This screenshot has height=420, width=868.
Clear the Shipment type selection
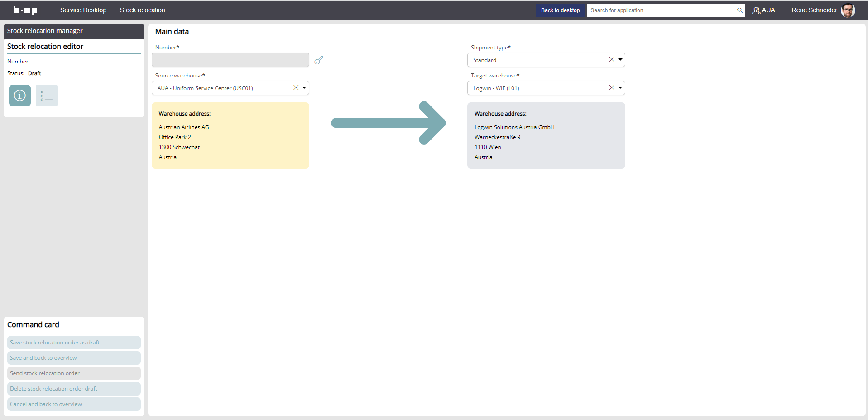point(611,60)
